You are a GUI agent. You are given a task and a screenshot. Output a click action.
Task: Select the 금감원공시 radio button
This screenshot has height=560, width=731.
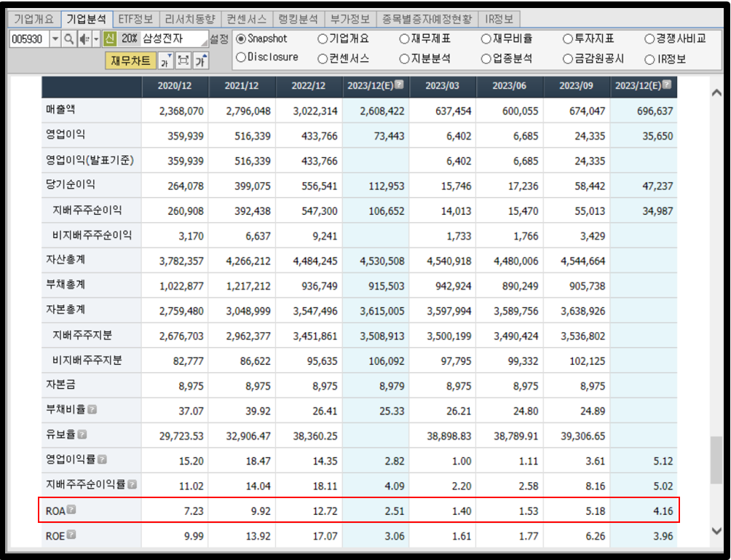point(568,59)
